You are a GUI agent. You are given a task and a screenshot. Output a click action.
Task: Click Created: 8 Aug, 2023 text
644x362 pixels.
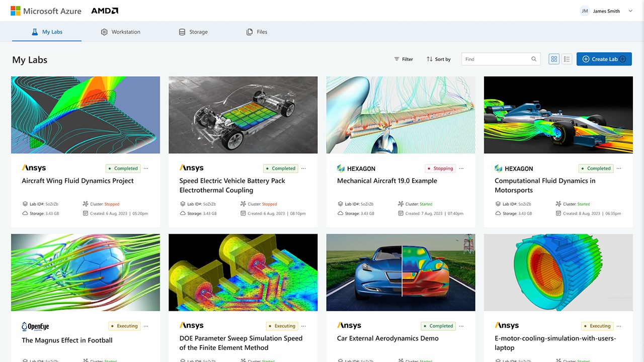(592, 213)
